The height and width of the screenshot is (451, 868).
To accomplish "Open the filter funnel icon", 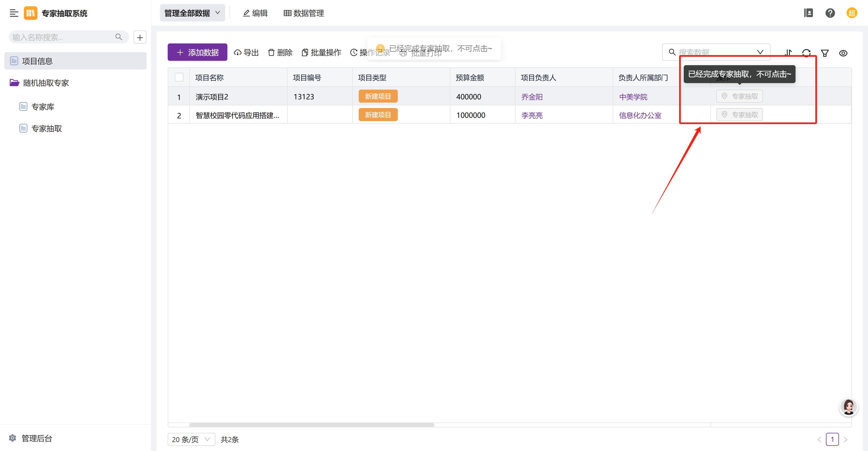I will point(825,53).
